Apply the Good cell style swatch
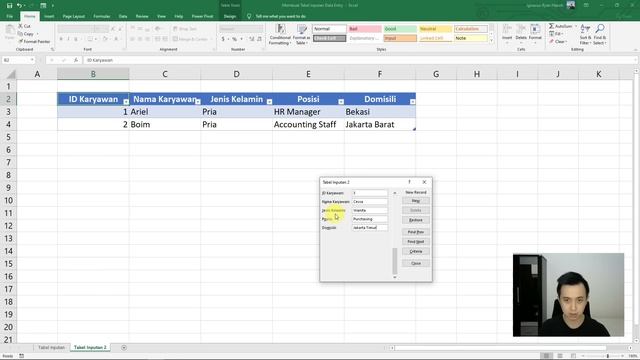 [400, 29]
